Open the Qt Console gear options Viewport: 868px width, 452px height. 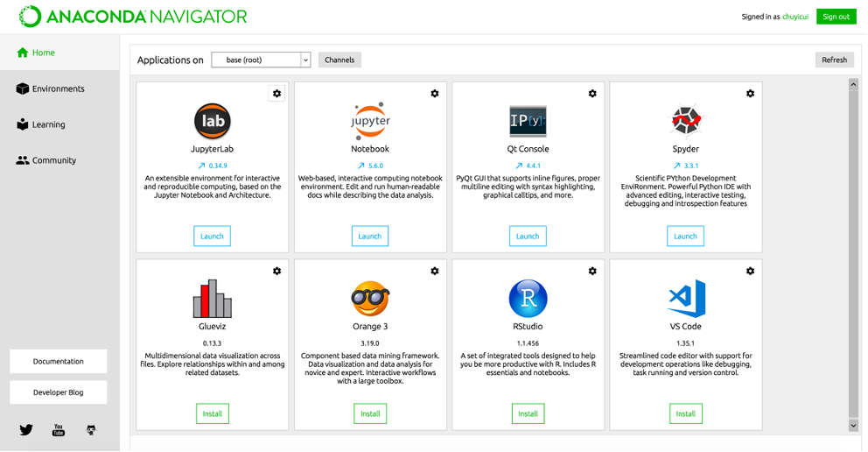592,94
